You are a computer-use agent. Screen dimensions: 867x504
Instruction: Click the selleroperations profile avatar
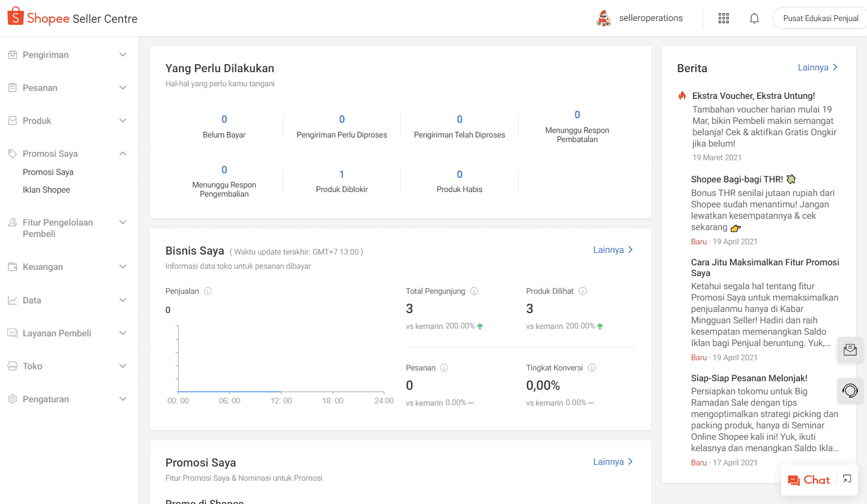tap(604, 18)
